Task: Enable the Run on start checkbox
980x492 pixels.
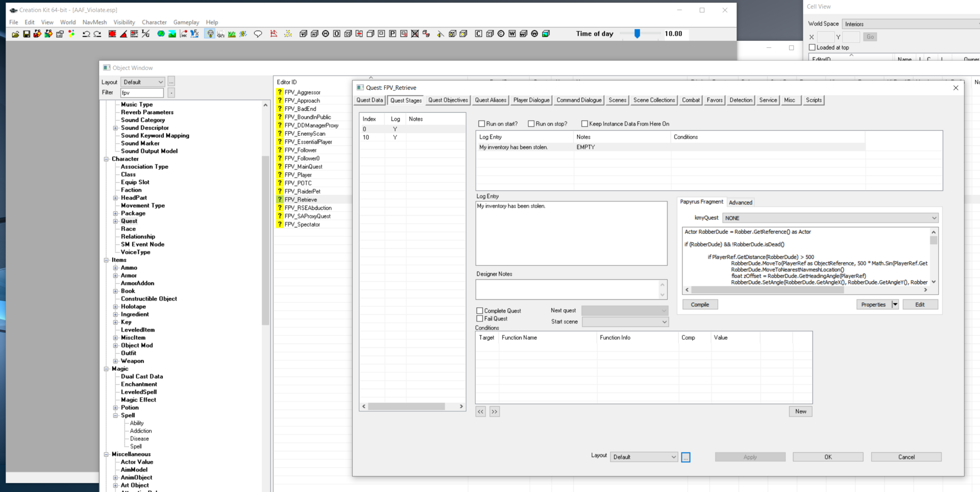Action: [x=481, y=124]
